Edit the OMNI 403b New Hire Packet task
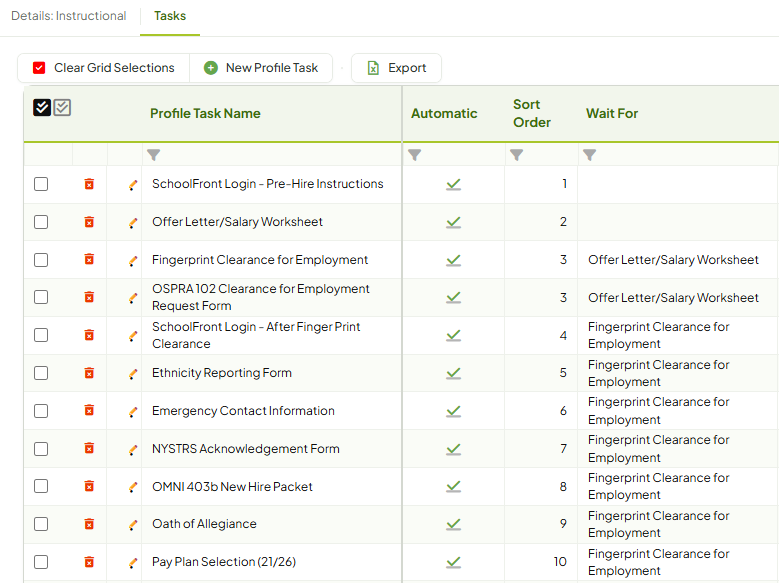779x583 pixels. [x=133, y=487]
